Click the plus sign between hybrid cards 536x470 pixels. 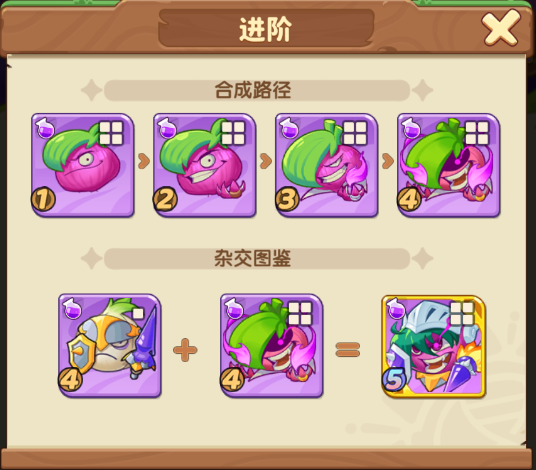click(185, 350)
